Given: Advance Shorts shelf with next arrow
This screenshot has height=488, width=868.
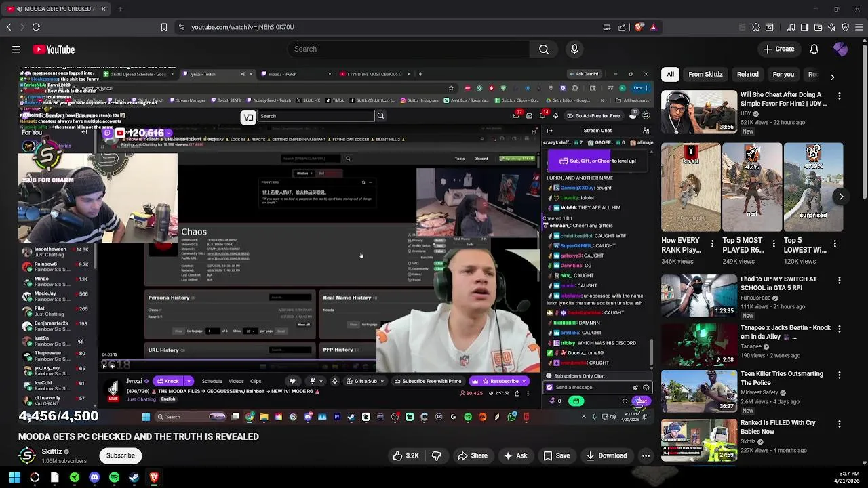Looking at the screenshot, I should (x=841, y=197).
